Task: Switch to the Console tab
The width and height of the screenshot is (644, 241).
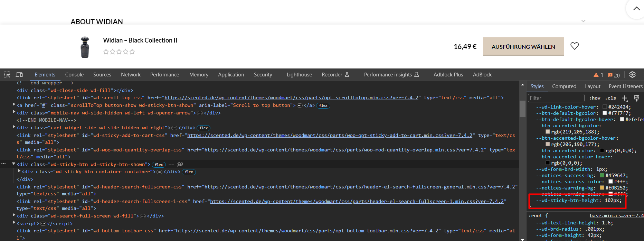Action: click(74, 75)
